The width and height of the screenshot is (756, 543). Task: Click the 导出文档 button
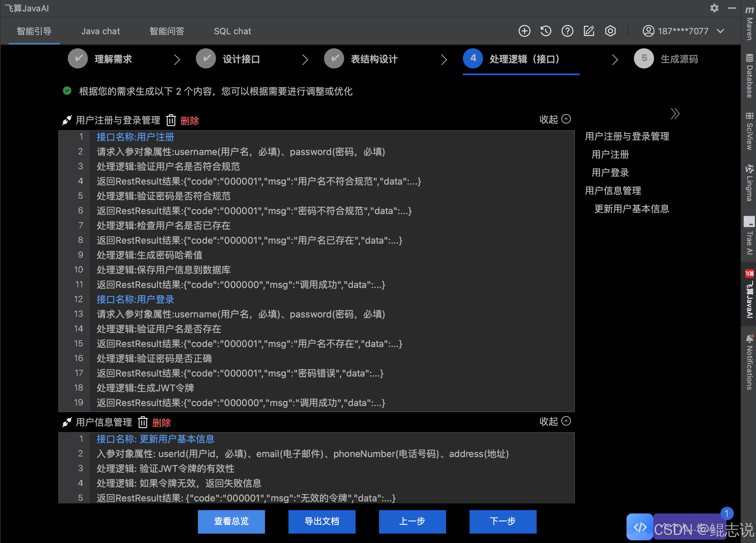click(x=322, y=522)
